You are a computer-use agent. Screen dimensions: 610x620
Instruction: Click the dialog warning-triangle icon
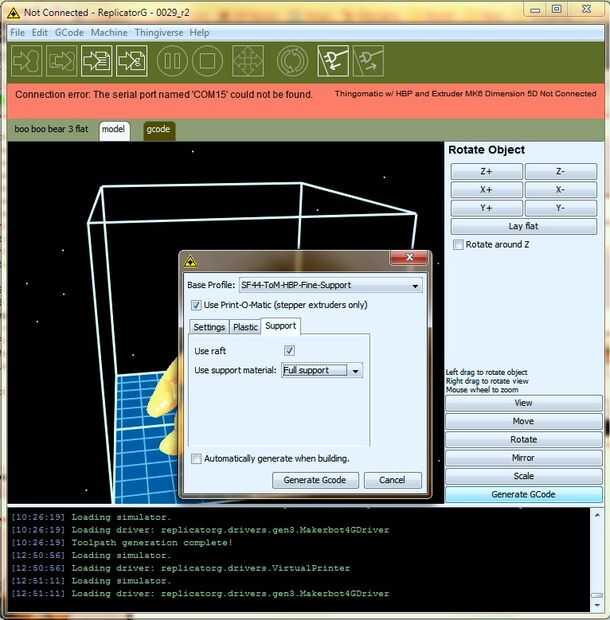tap(191, 261)
